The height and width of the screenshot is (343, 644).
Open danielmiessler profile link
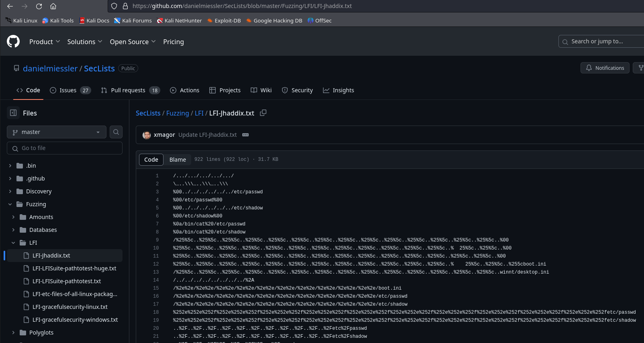click(x=50, y=69)
